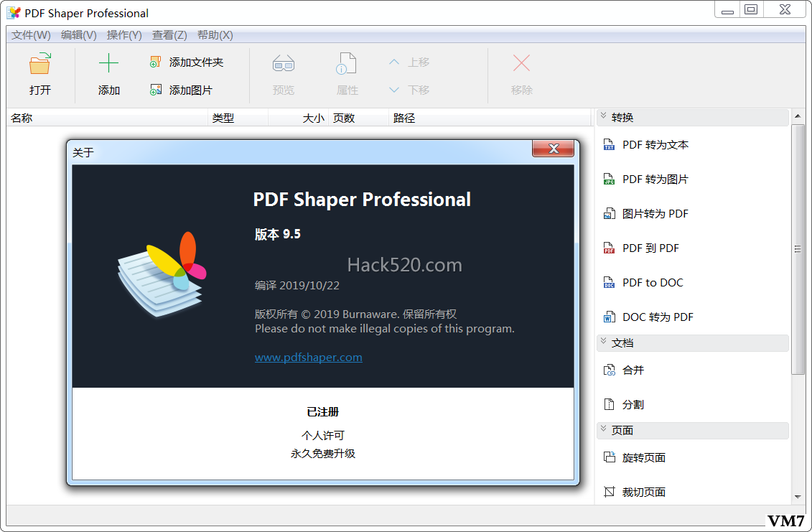Click the 裁切页面 crop icon
This screenshot has width=812, height=532.
[x=609, y=492]
